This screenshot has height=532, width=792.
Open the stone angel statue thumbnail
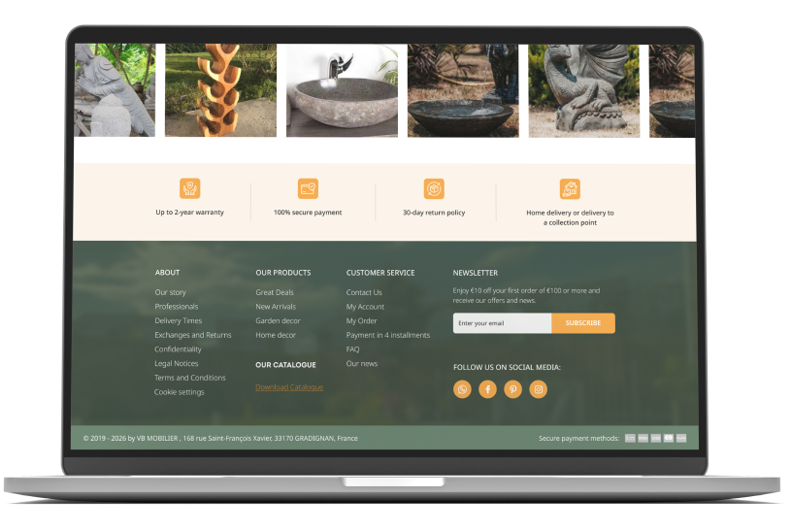click(x=115, y=90)
